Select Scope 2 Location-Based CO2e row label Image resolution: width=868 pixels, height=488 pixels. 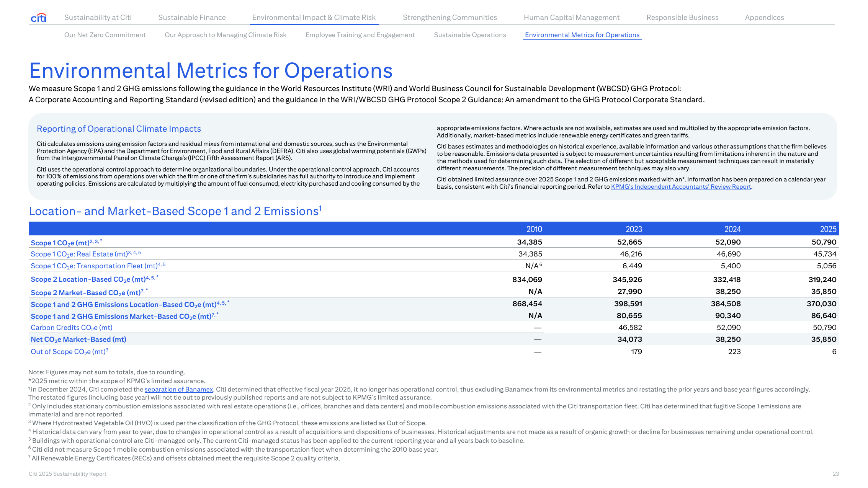pos(94,279)
